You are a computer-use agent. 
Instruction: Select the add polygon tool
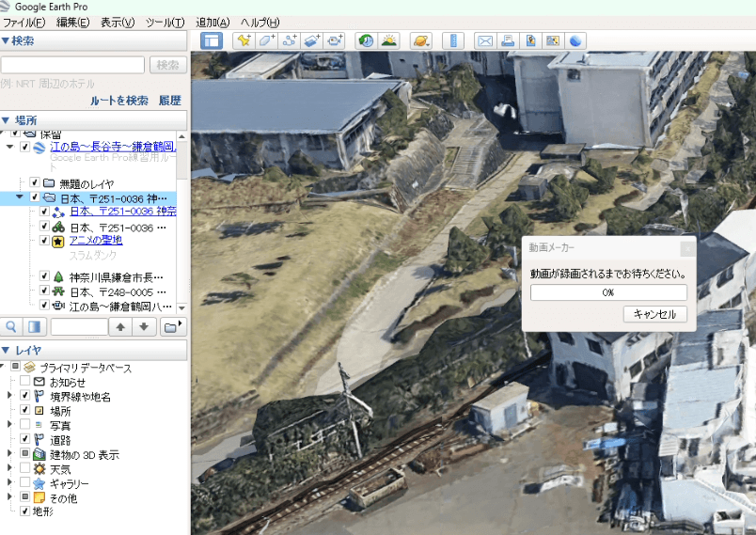click(x=267, y=40)
